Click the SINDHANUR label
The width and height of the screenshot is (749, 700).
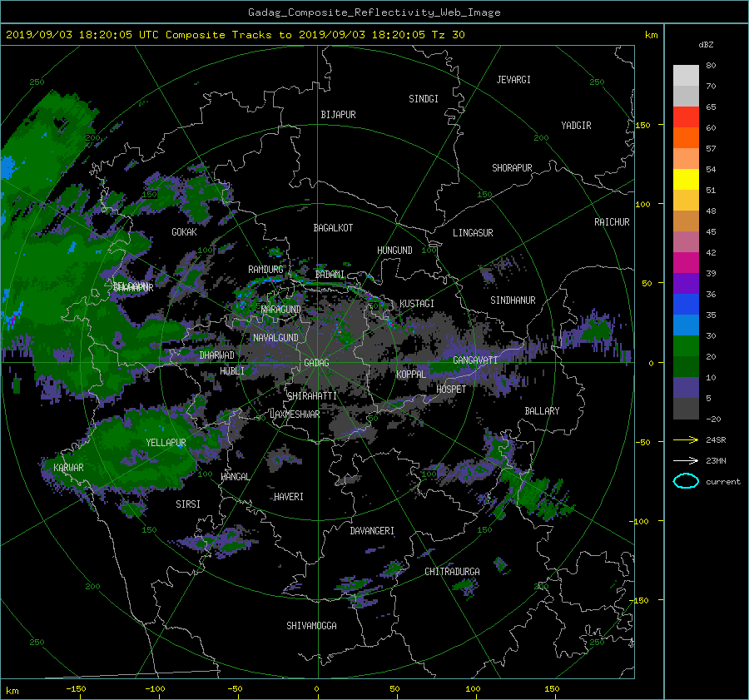point(513,300)
